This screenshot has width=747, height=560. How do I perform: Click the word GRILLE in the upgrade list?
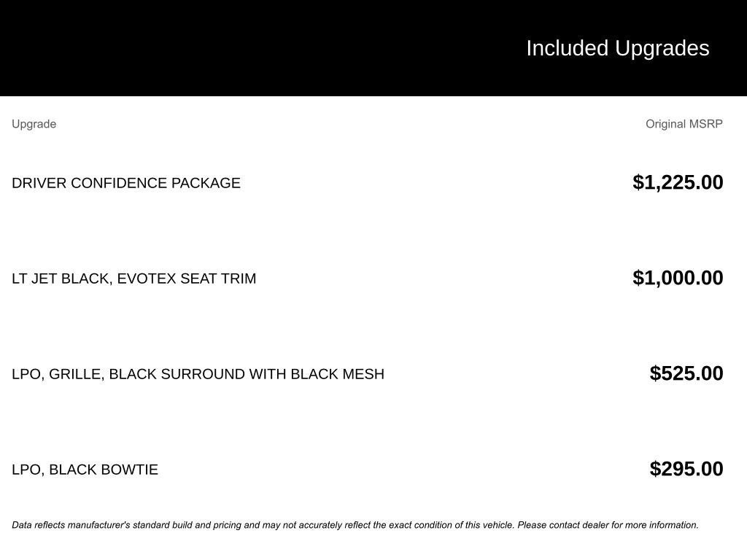point(76,374)
